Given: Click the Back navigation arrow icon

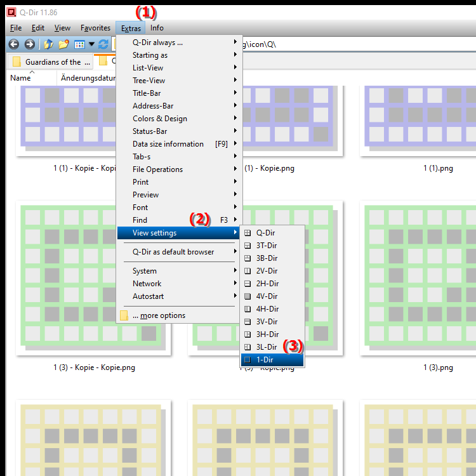Looking at the screenshot, I should pyautogui.click(x=14, y=44).
